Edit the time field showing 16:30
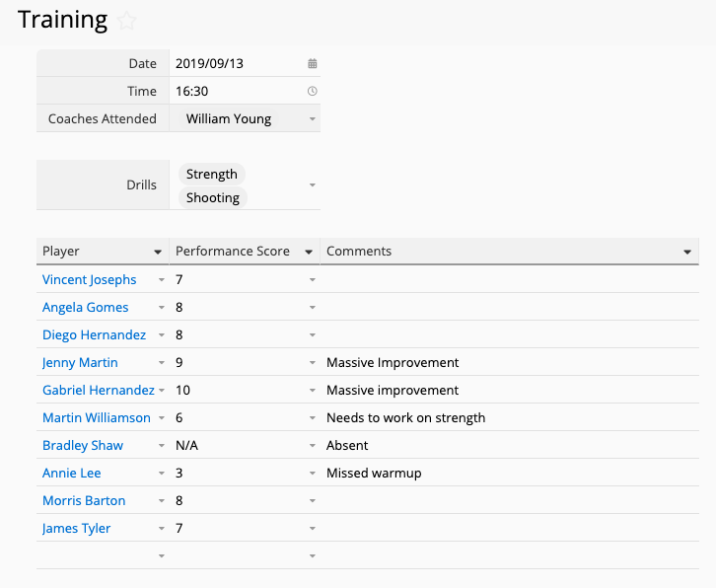This screenshot has width=716, height=588. (192, 92)
